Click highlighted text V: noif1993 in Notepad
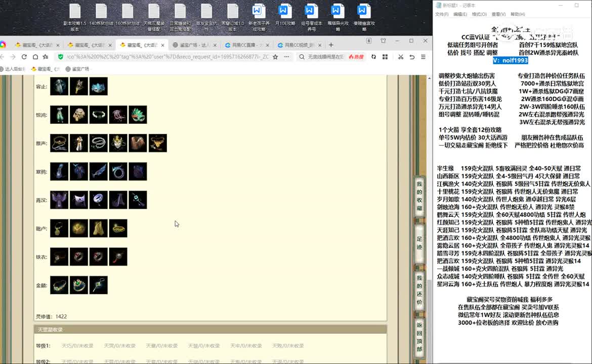This screenshot has height=364, width=592. (x=511, y=60)
